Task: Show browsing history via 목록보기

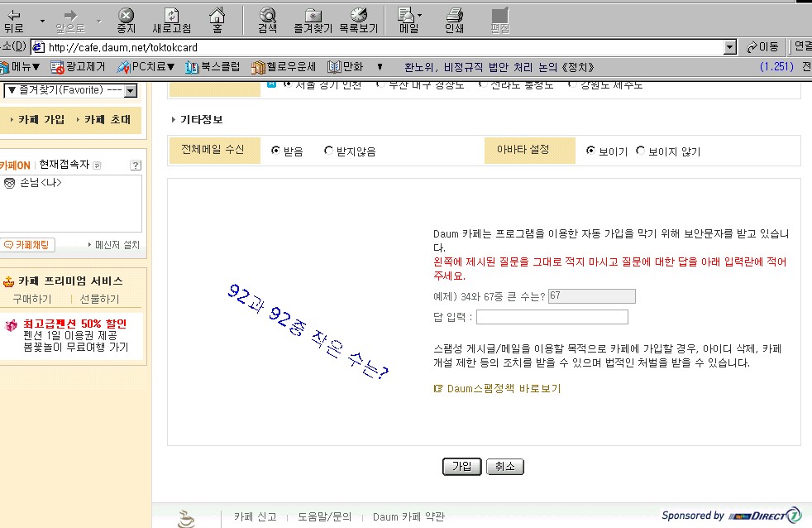Action: click(358, 20)
